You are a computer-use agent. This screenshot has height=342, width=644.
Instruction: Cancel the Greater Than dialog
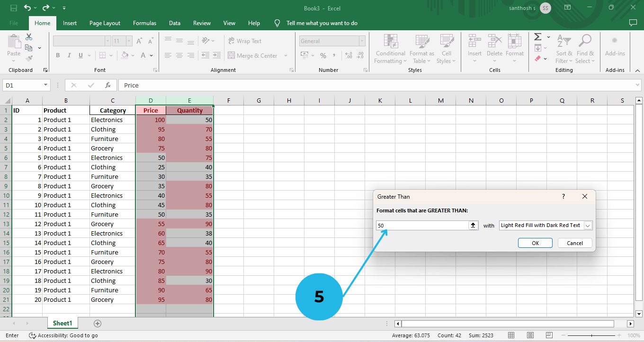point(575,243)
